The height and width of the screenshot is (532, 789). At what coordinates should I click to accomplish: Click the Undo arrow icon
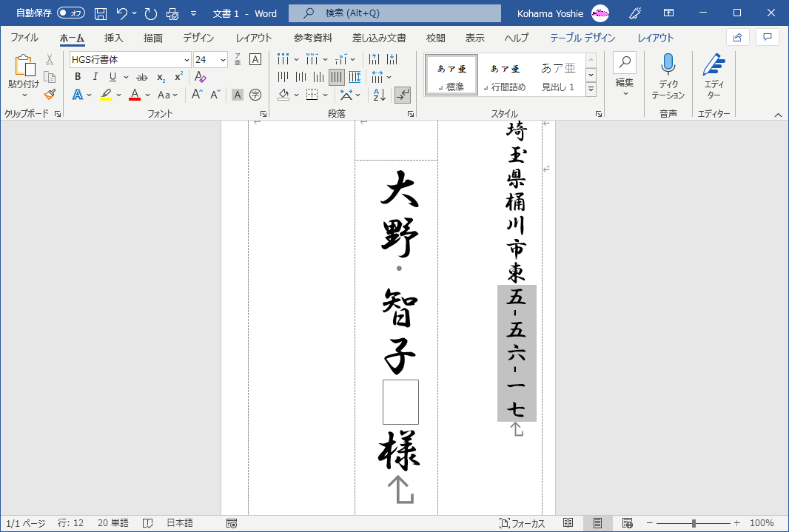(x=122, y=13)
